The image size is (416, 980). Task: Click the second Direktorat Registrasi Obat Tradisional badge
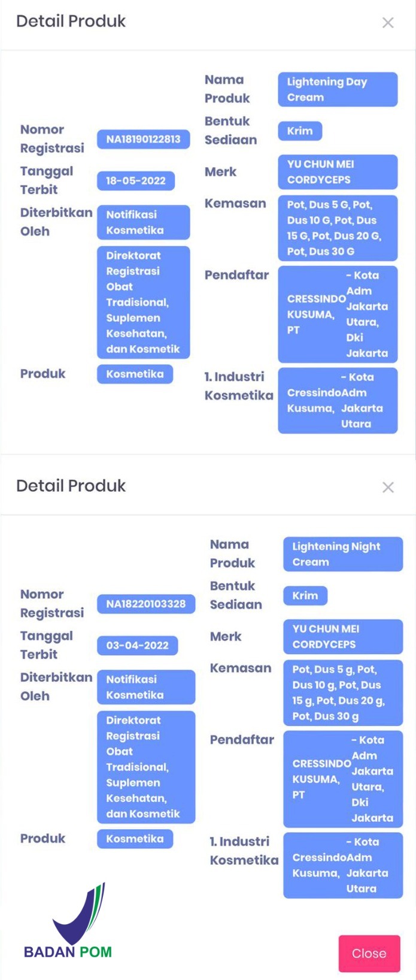tap(145, 767)
